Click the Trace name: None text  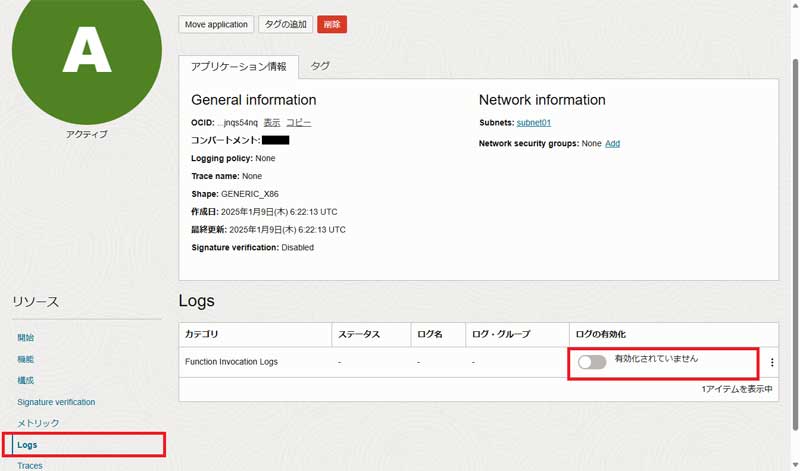[227, 177]
